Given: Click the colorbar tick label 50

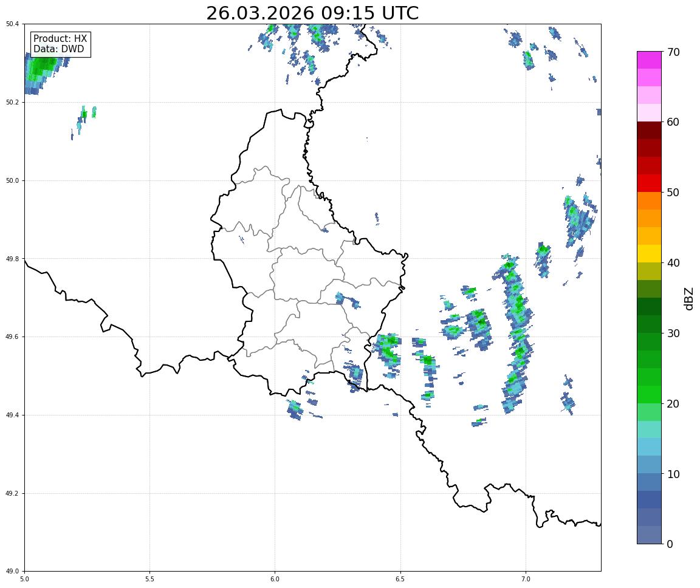Looking at the screenshot, I should (673, 193).
